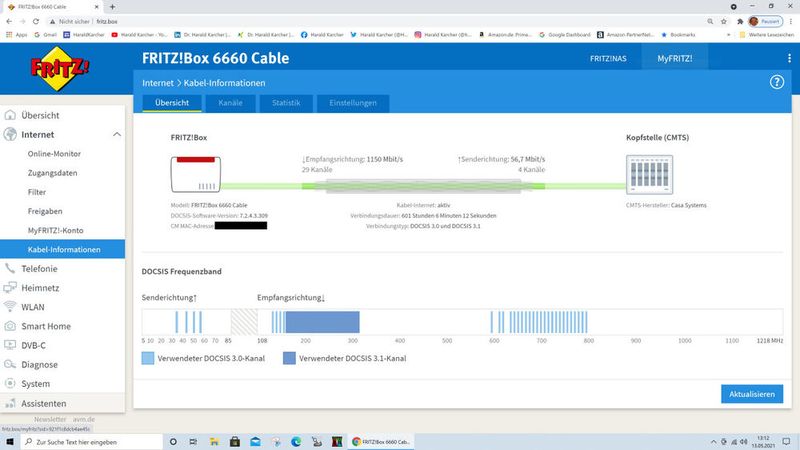
Task: Reload the page with browser refresh icon
Action: tap(36, 21)
